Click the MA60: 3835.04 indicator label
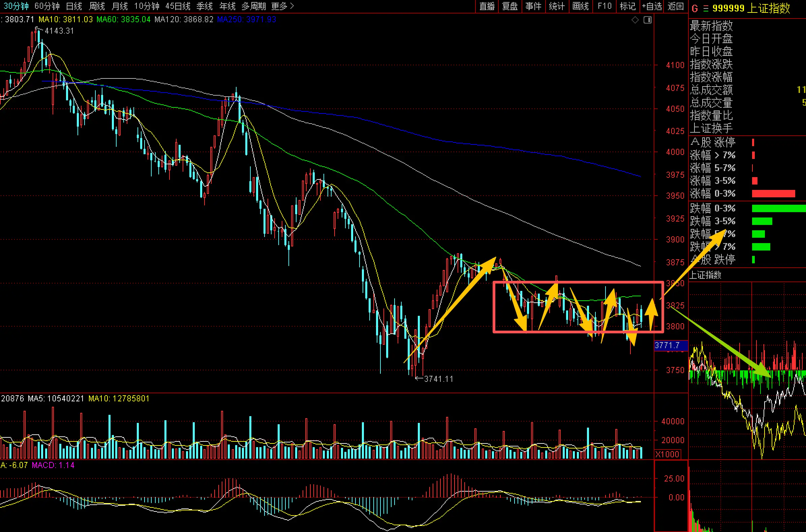Screen dimensions: 806x532 [x=123, y=19]
